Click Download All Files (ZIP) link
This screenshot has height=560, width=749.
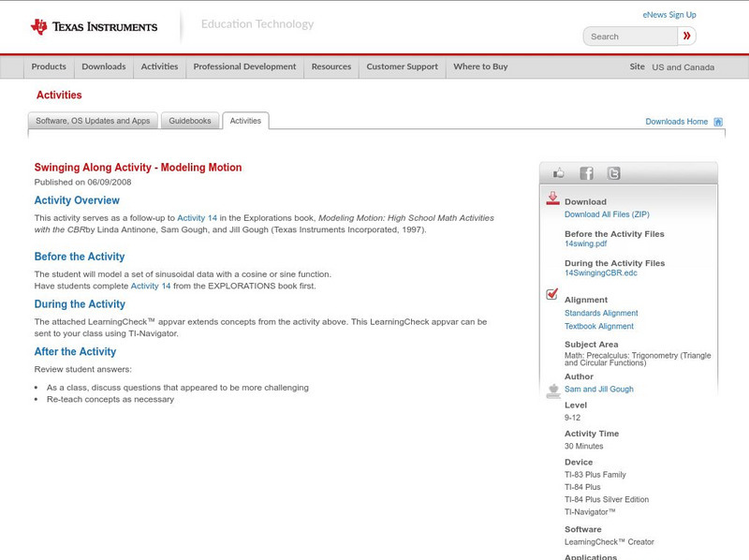tap(607, 214)
